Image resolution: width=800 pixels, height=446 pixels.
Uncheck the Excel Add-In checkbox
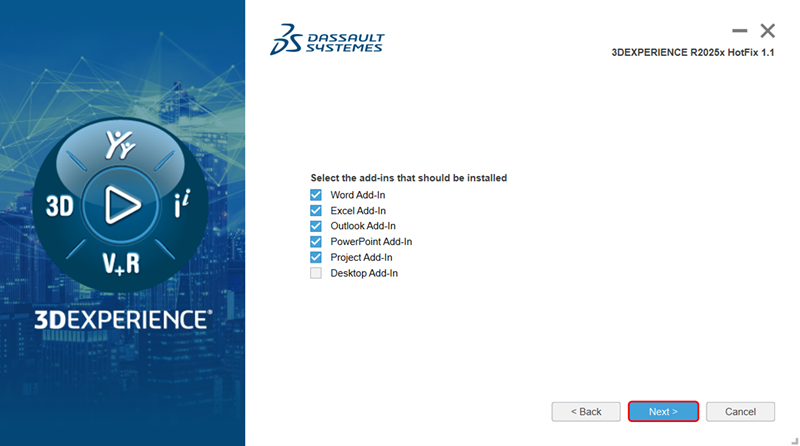[316, 211]
